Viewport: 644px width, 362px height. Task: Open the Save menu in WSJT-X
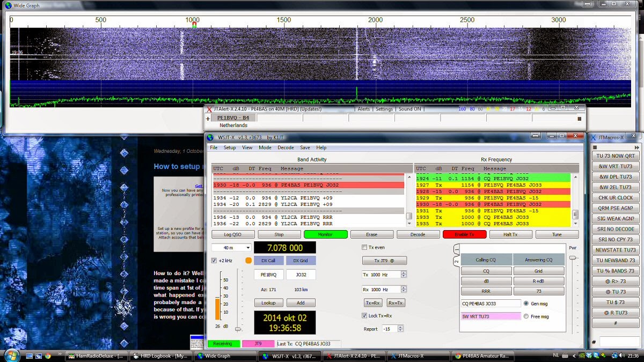[305, 147]
